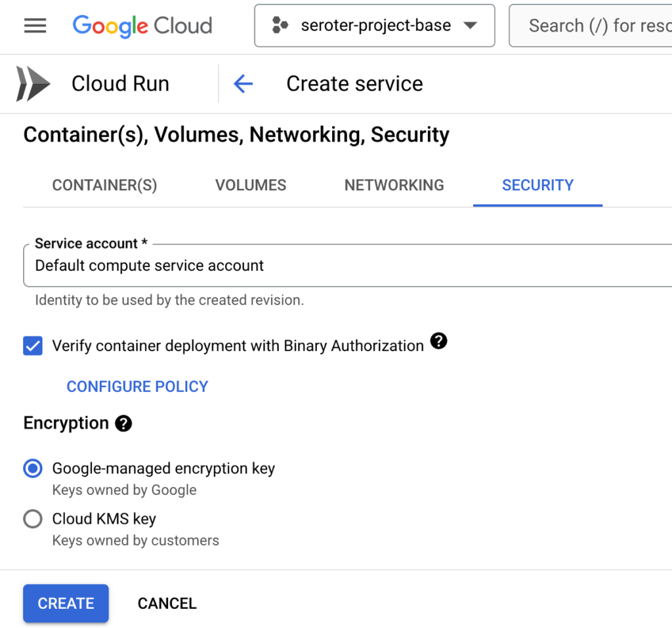The height and width of the screenshot is (628, 672).
Task: Click the SECURITY tab
Action: (x=537, y=185)
